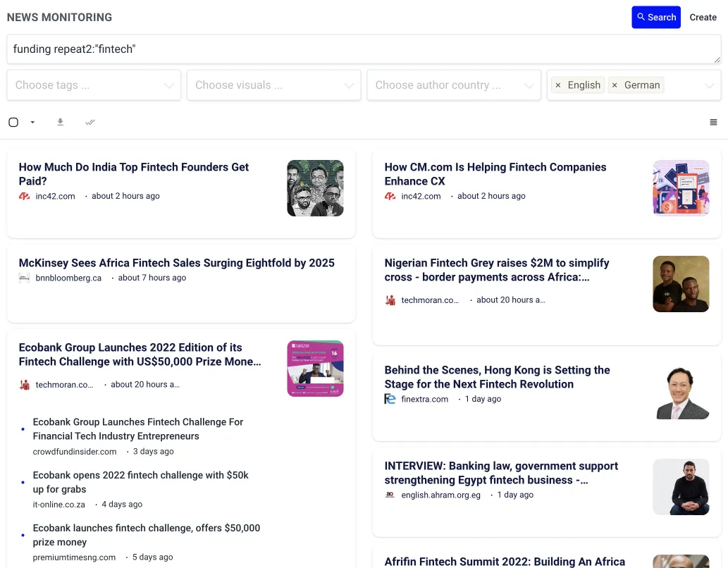This screenshot has height=568, width=728.
Task: Open Hong Kong Next Fintech Revolution article
Action: 498,377
